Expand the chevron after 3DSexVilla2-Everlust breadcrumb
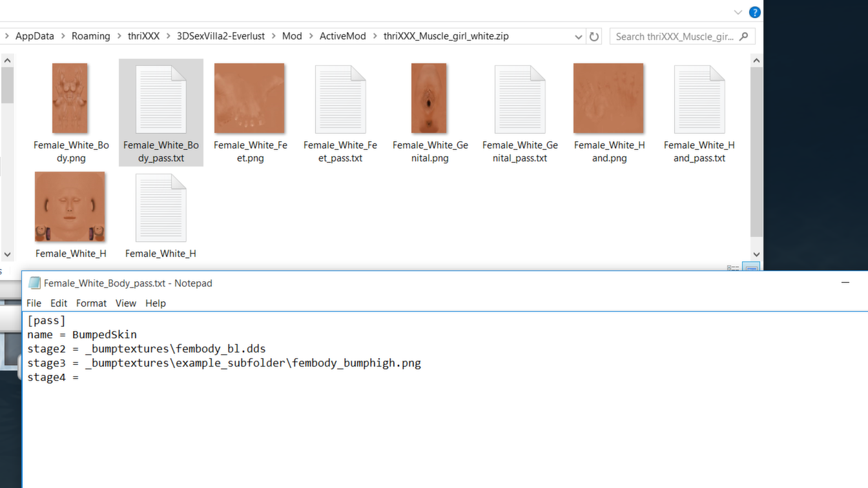Image resolution: width=868 pixels, height=488 pixels. click(x=274, y=36)
